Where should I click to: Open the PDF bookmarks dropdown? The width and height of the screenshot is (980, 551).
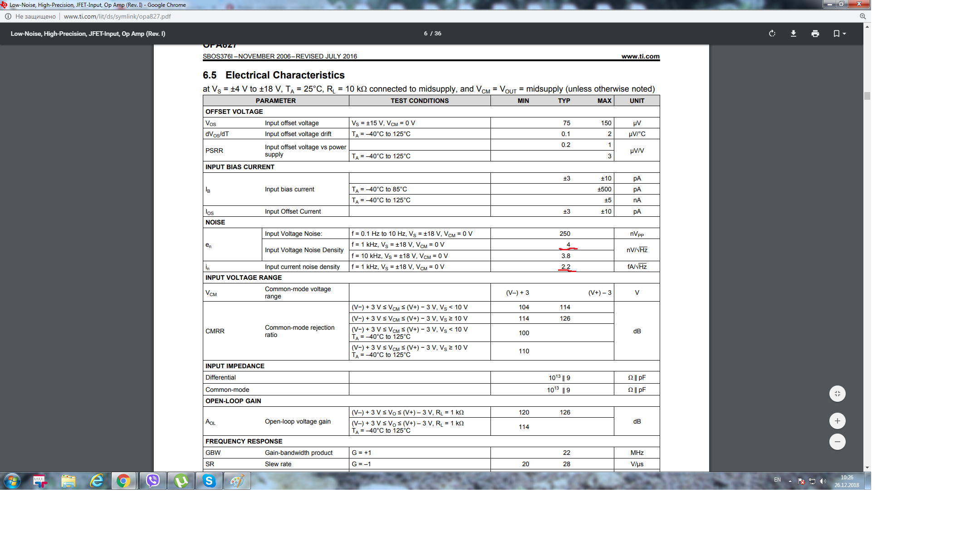point(839,34)
